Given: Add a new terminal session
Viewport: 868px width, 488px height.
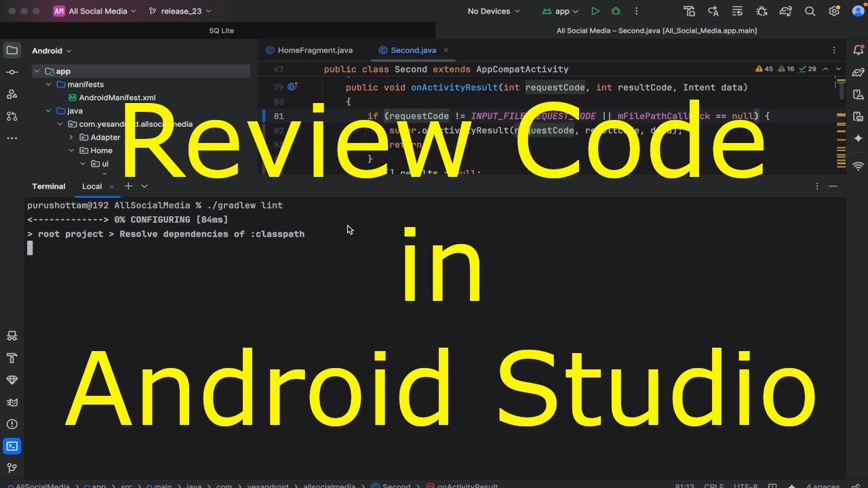Looking at the screenshot, I should (x=128, y=186).
